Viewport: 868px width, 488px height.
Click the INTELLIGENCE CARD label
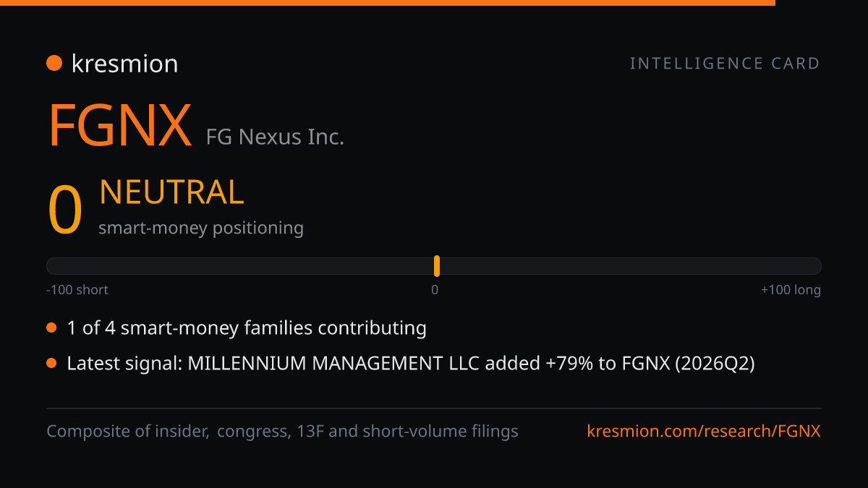pyautogui.click(x=725, y=64)
